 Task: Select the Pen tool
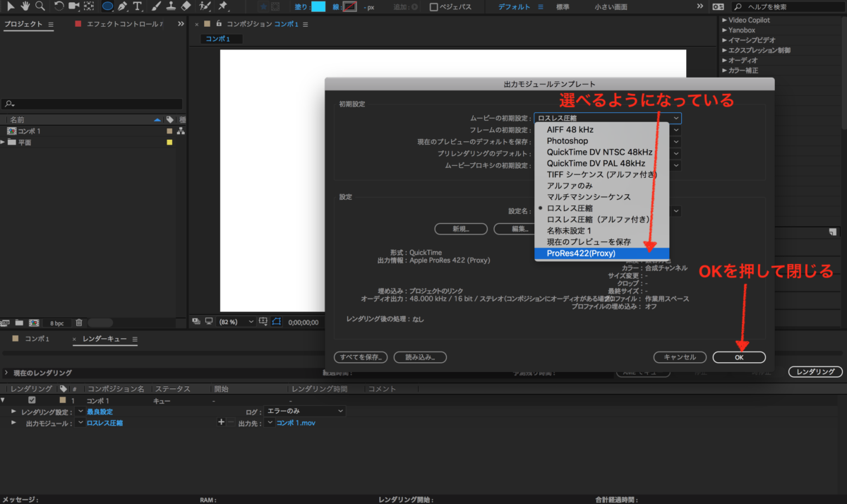point(123,6)
